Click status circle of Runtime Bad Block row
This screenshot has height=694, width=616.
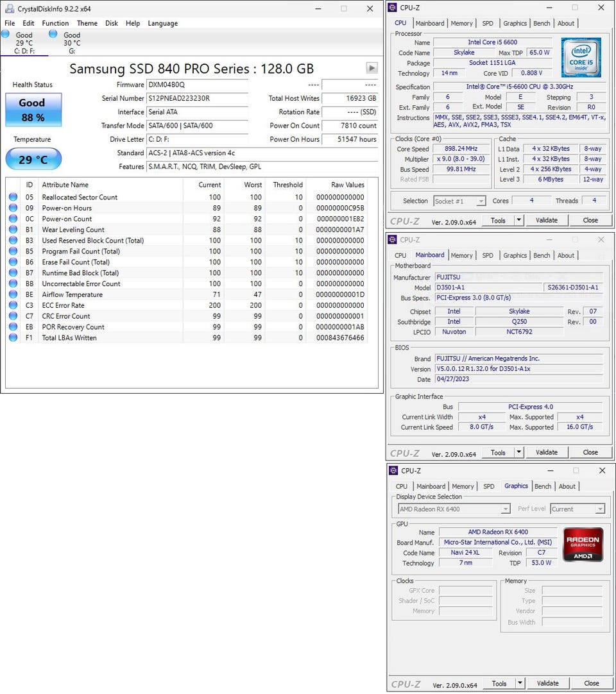13,273
